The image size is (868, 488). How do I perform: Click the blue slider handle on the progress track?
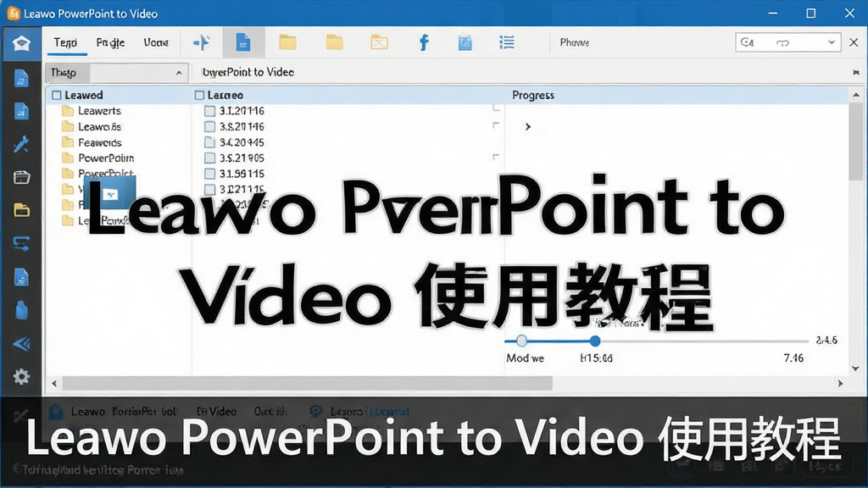tap(595, 341)
